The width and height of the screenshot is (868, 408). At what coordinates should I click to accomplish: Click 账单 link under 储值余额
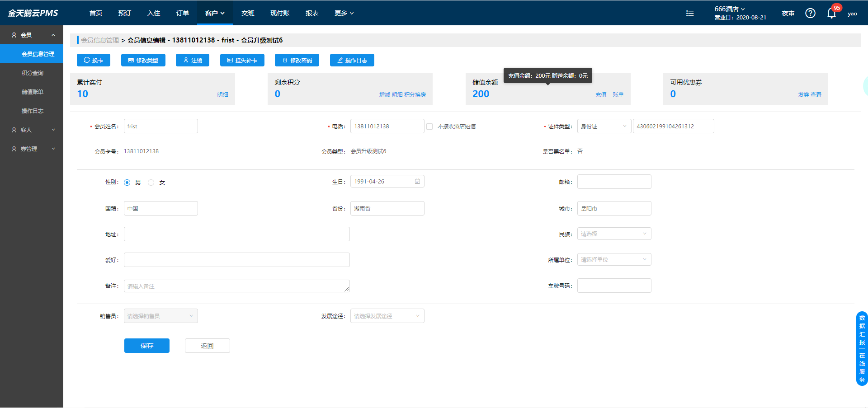(x=618, y=95)
